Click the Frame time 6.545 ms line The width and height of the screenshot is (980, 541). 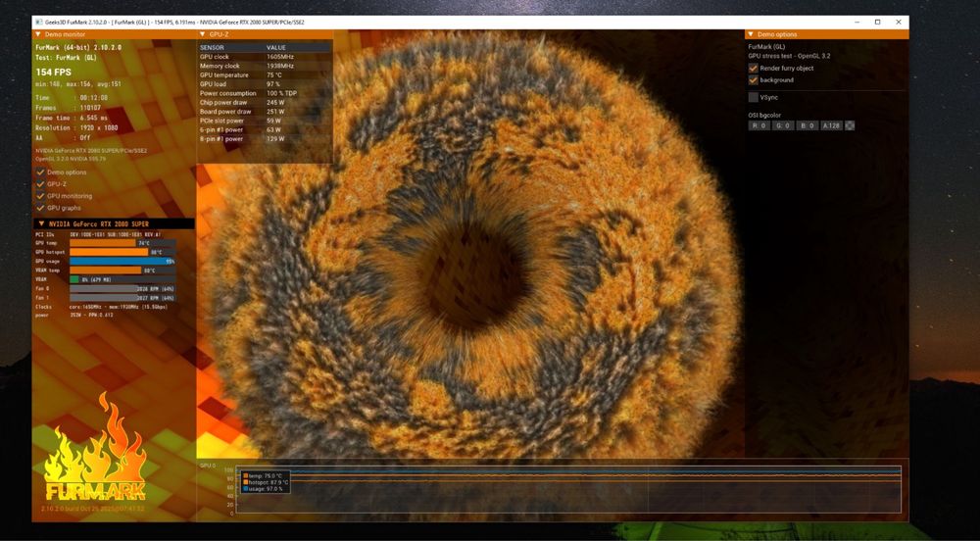click(x=72, y=118)
